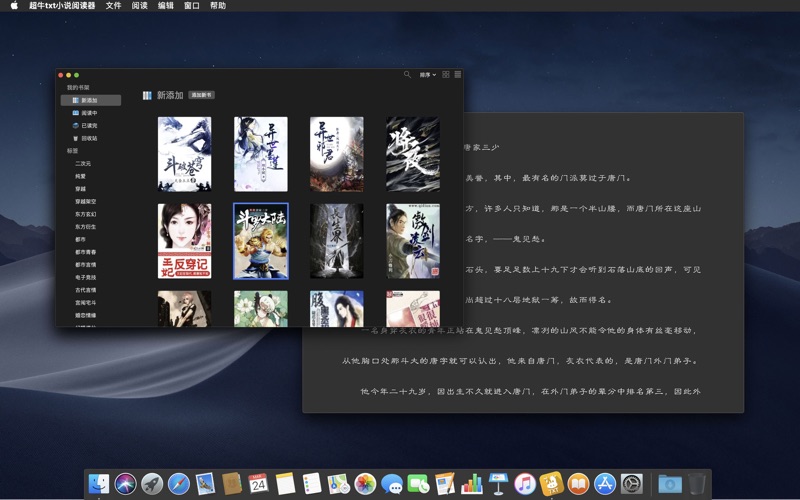Image resolution: width=800 pixels, height=500 pixels.
Task: Open App Store icon in dock
Action: tap(605, 484)
